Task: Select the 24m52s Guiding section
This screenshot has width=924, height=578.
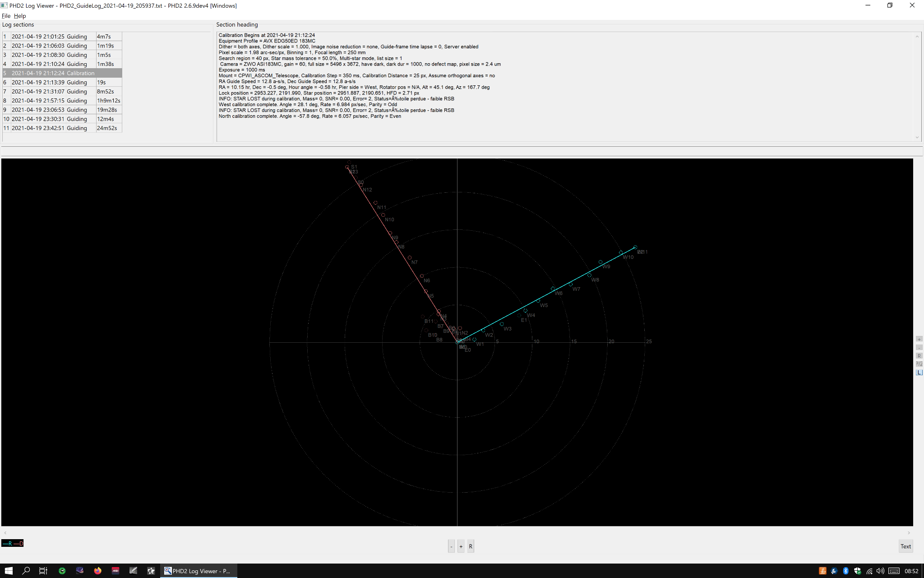Action: tap(62, 128)
